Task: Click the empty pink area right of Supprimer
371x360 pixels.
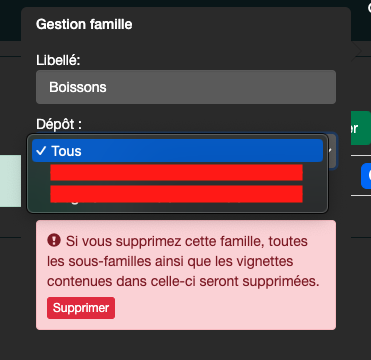Action: tap(223, 308)
